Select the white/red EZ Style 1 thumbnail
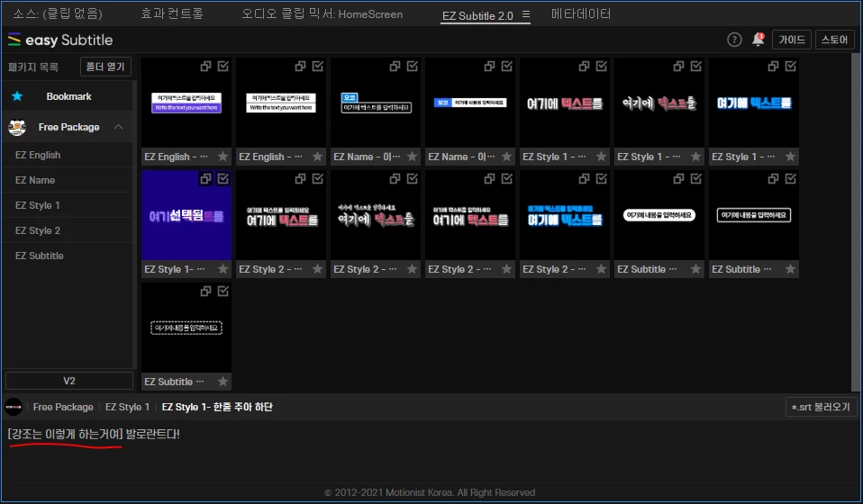 point(565,103)
